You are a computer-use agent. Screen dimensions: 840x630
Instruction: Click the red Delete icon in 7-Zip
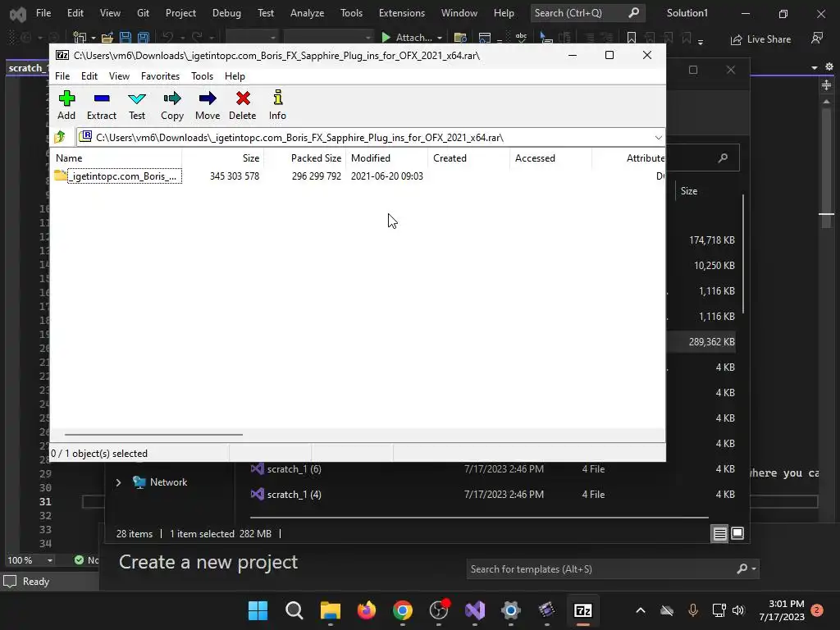(242, 105)
